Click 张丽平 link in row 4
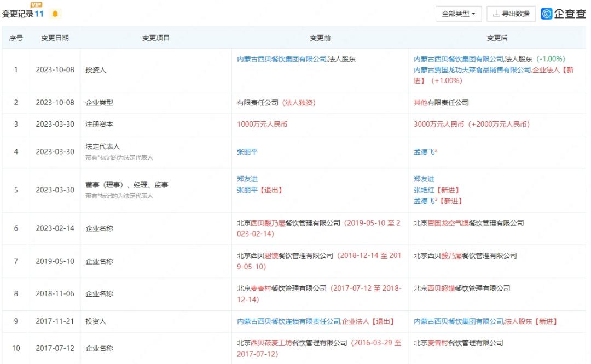 [247, 152]
